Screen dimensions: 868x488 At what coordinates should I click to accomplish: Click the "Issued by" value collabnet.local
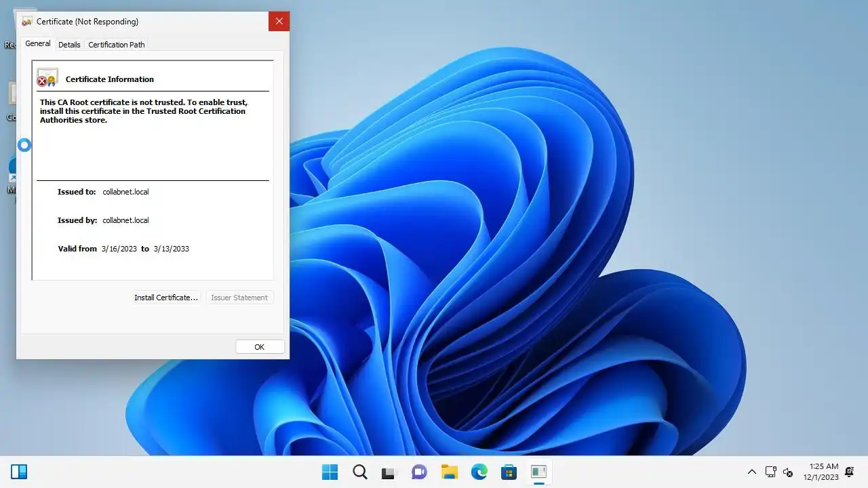125,220
